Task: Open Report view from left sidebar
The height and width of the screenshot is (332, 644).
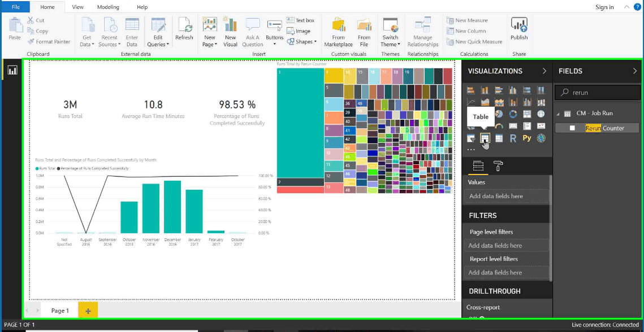Action: pos(12,70)
